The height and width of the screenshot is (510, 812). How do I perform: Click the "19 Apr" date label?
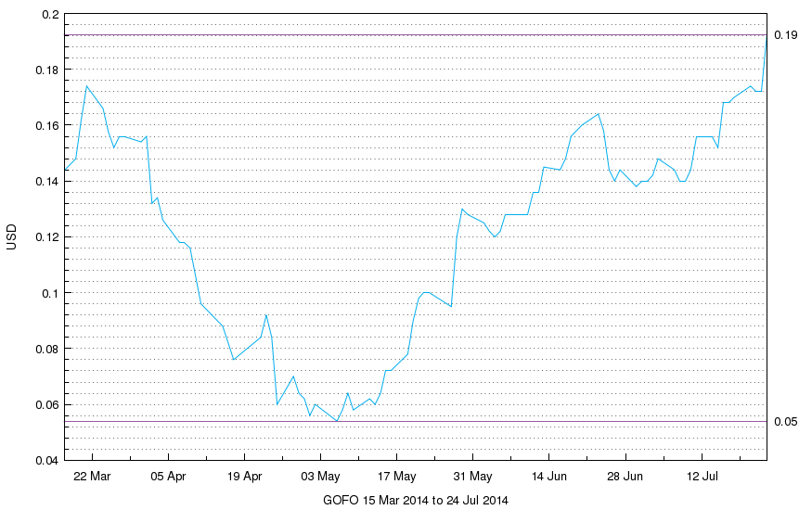coord(244,477)
